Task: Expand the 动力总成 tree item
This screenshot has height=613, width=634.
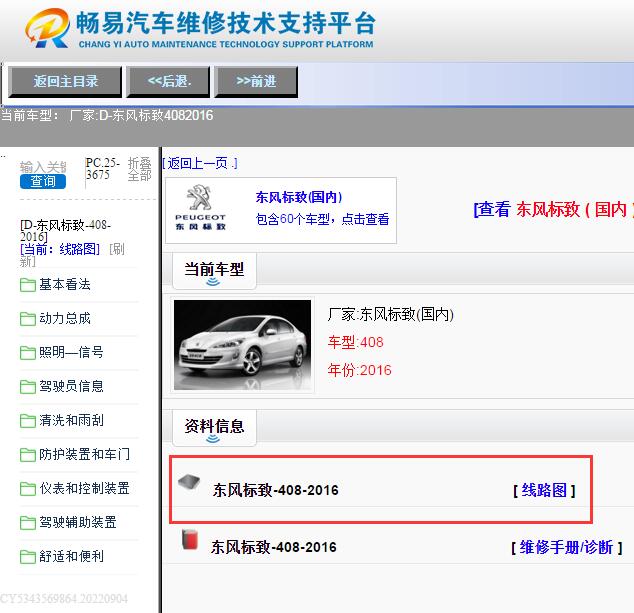Action: click(65, 318)
